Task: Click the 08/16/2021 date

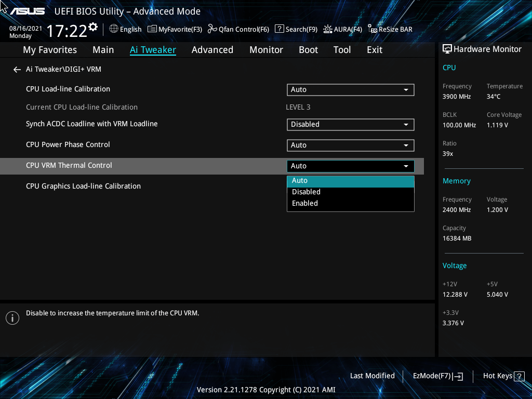Action: [25, 29]
